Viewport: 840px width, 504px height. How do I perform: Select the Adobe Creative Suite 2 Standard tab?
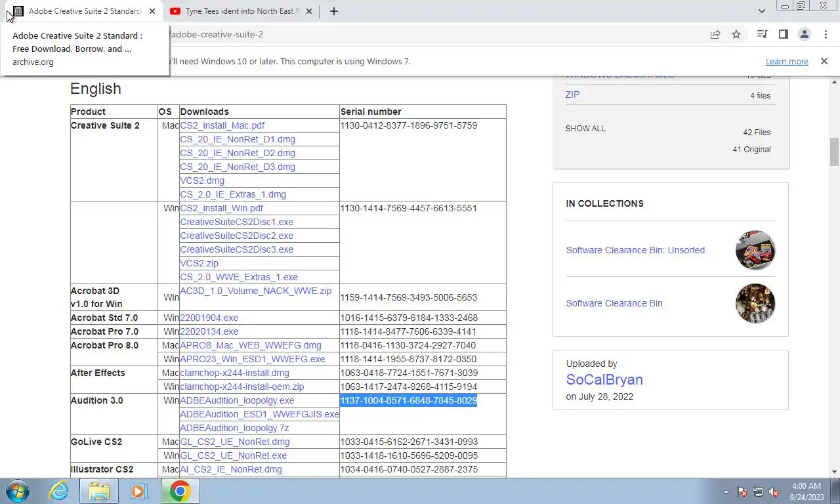click(x=84, y=11)
